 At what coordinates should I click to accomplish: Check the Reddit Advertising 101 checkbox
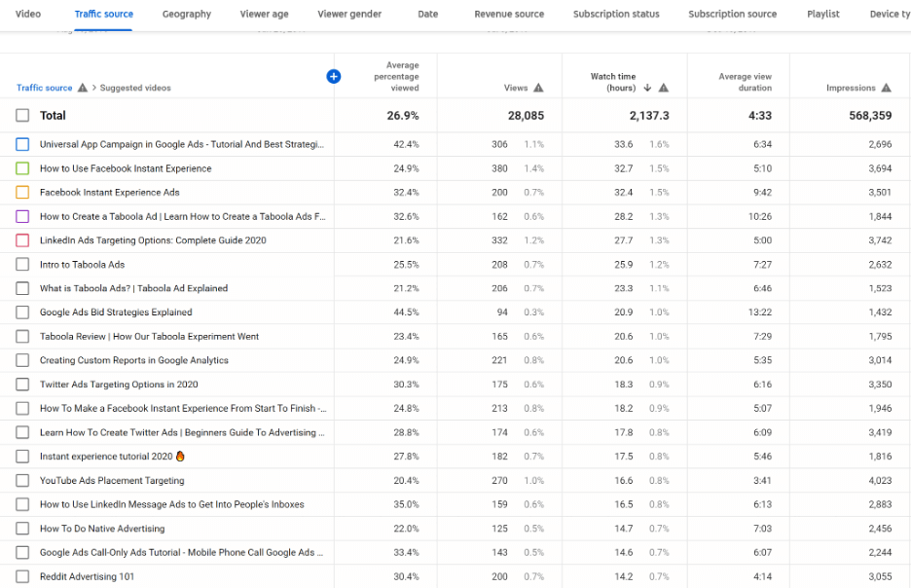click(22, 576)
